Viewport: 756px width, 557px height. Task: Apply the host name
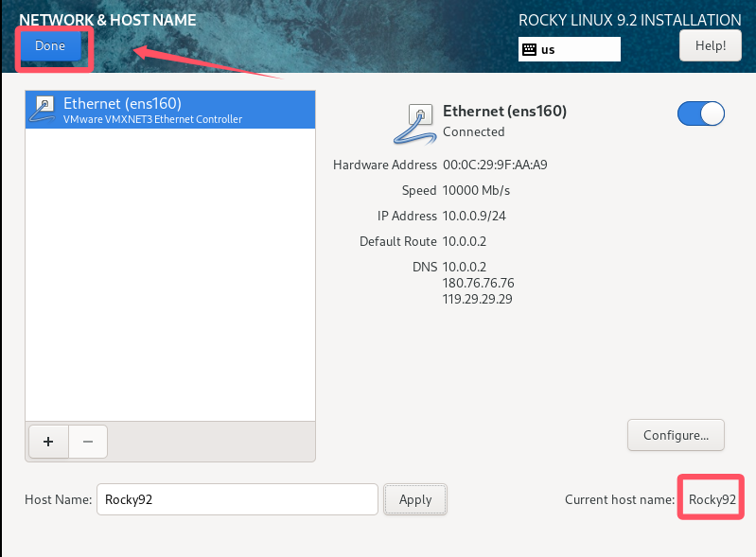point(415,499)
